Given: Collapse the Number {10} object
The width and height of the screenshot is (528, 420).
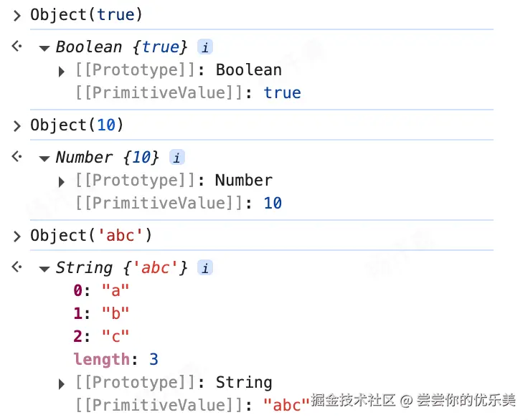Looking at the screenshot, I should 44,158.
